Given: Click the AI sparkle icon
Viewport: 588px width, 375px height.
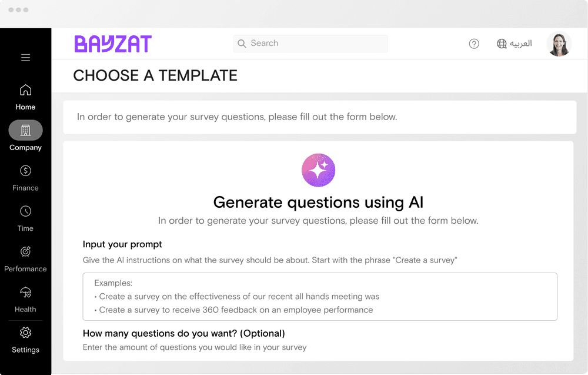Looking at the screenshot, I should 318,171.
